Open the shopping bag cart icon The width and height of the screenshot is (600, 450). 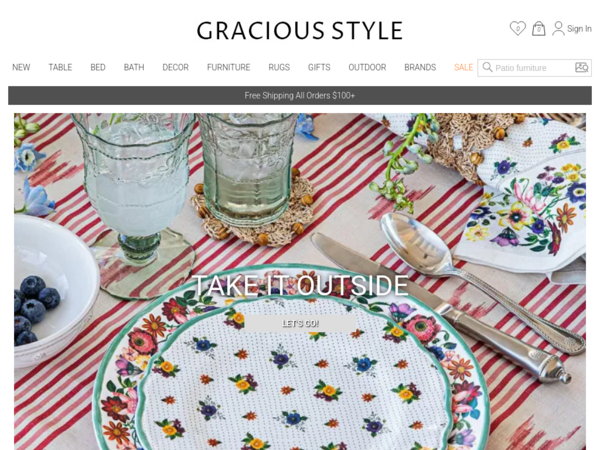coord(538,28)
